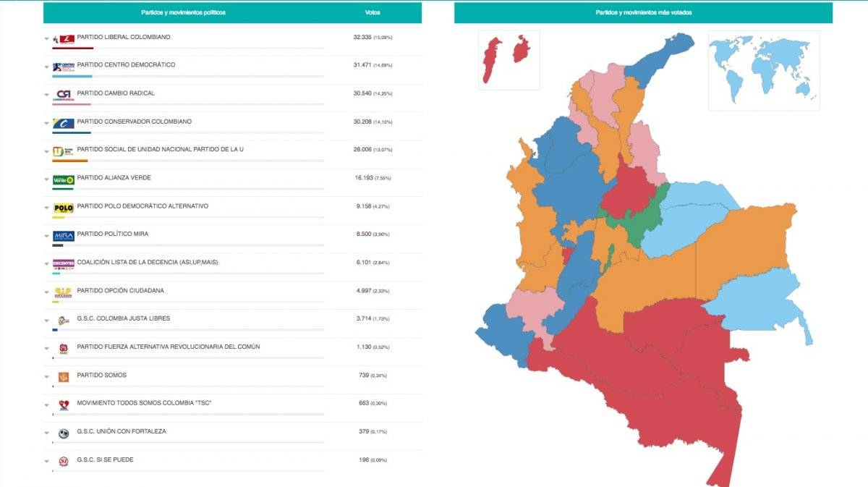Viewport: 868px width, 487px height.
Task: Expand the Partido Cambio Radical row
Action: 47,96
